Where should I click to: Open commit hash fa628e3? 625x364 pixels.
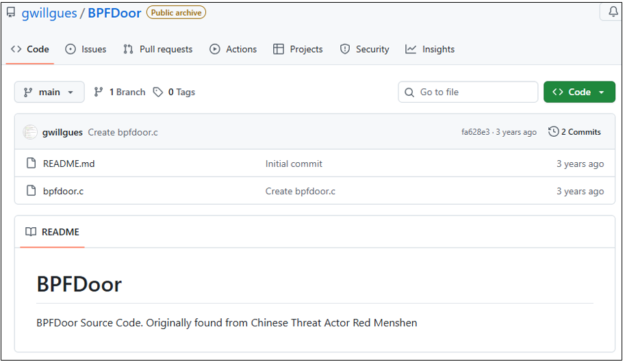pos(475,132)
